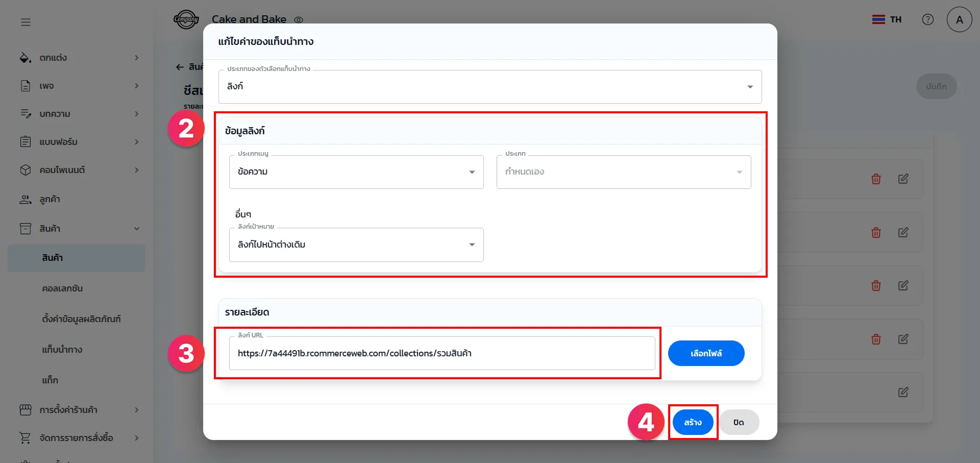Toggle the eye icon beside Cake and Bake
980x463 pixels.
click(x=299, y=20)
